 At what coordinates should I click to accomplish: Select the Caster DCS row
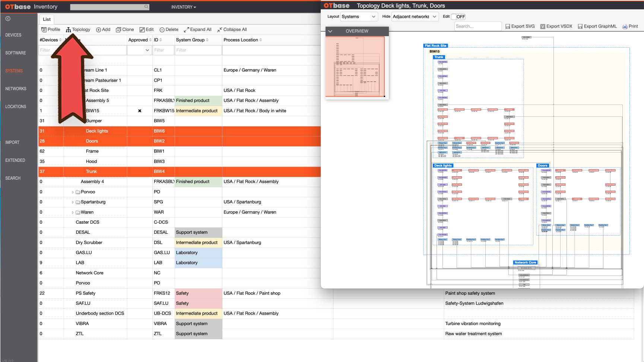pyautogui.click(x=180, y=222)
